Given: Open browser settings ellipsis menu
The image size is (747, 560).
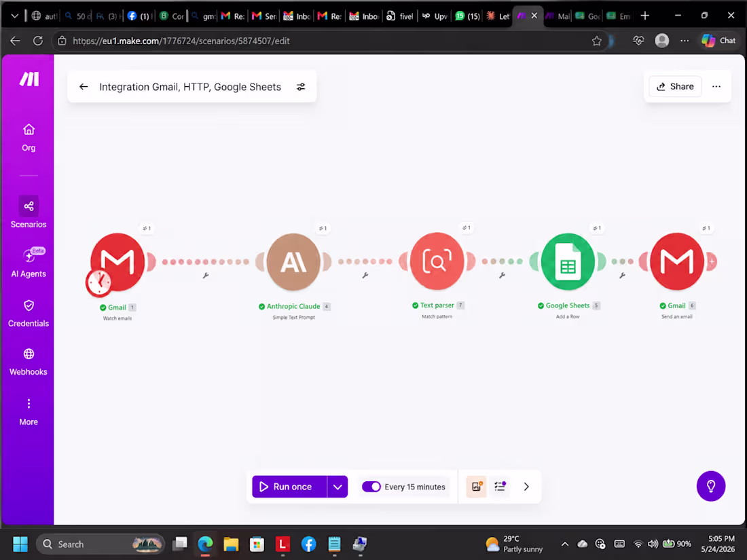Looking at the screenshot, I should [685, 41].
